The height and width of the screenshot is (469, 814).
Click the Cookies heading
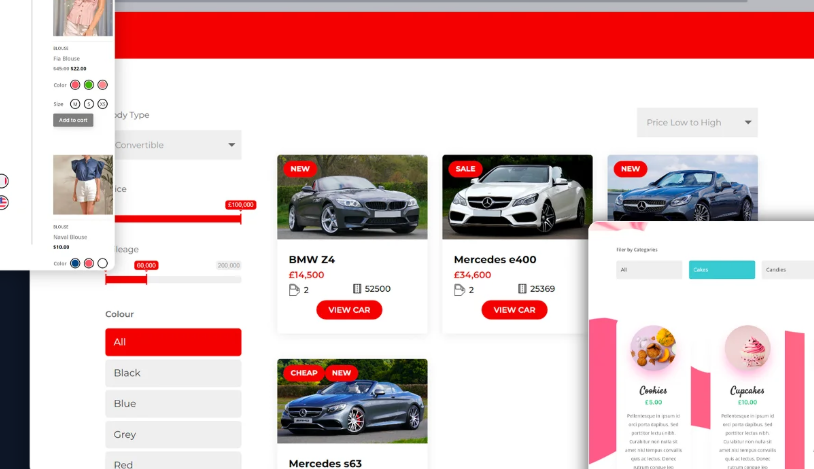[653, 390]
